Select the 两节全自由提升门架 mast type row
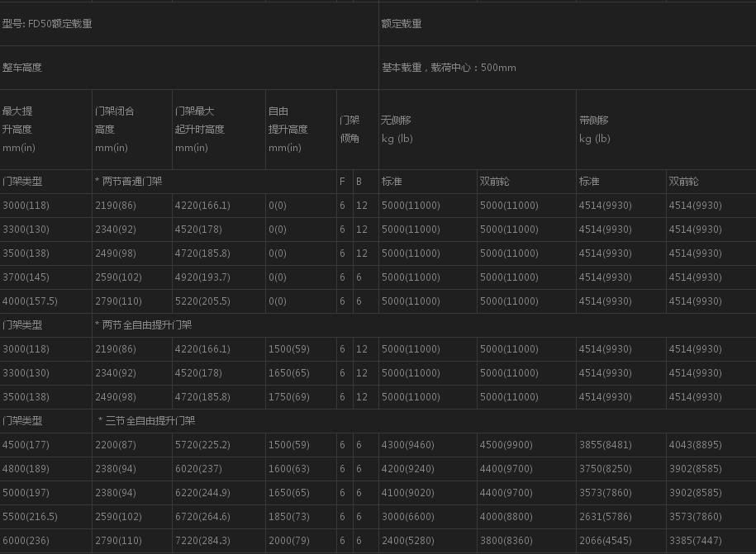This screenshot has height=554, width=756. point(144,325)
